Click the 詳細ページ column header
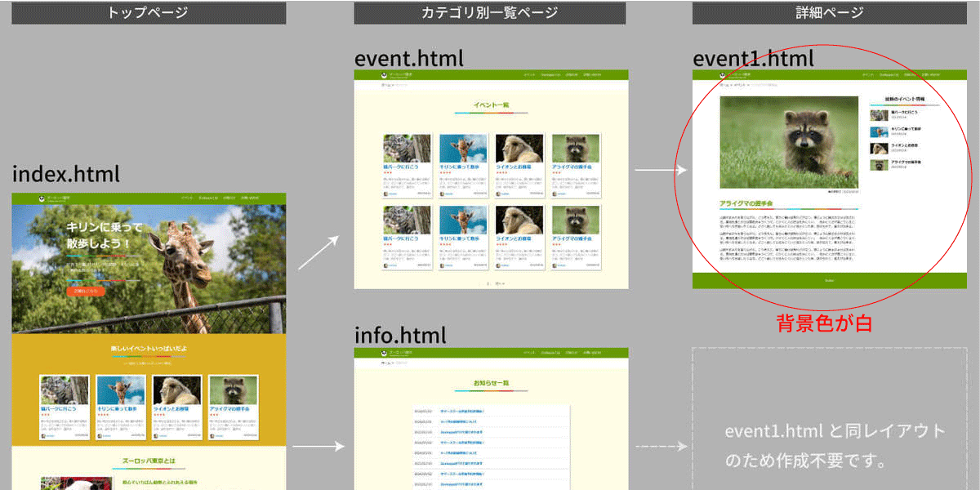The image size is (980, 490). pos(829,12)
